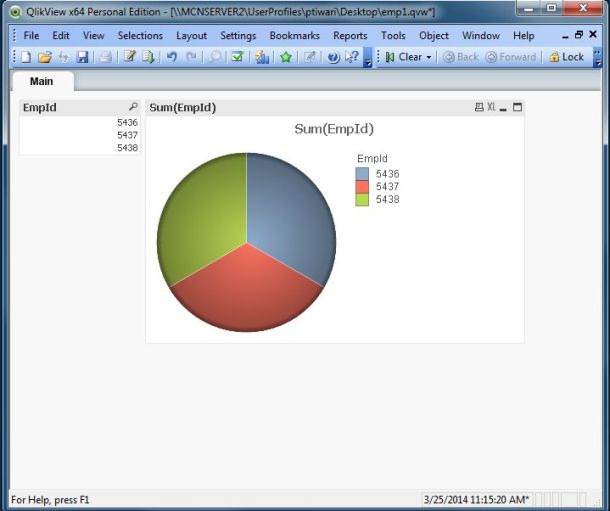Click the Reload script icon

(148, 57)
